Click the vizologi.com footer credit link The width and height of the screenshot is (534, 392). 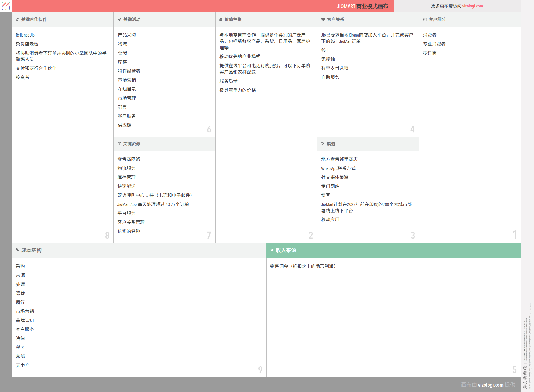pos(490,385)
